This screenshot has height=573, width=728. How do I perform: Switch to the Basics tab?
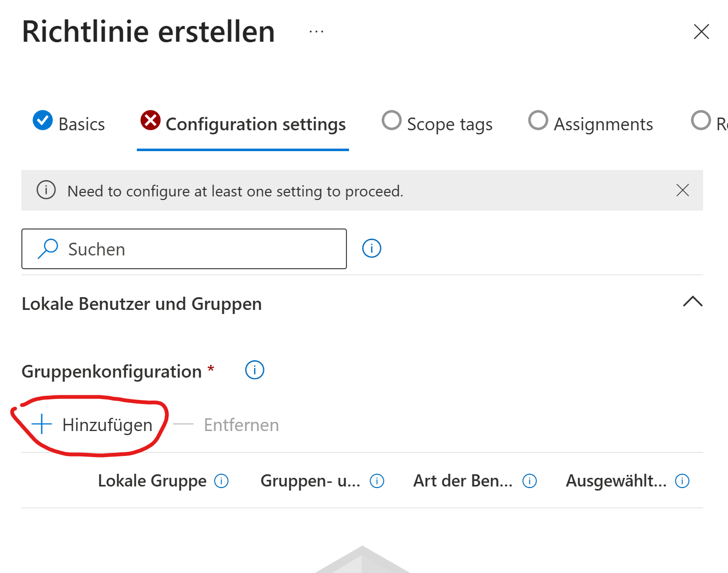click(x=69, y=124)
